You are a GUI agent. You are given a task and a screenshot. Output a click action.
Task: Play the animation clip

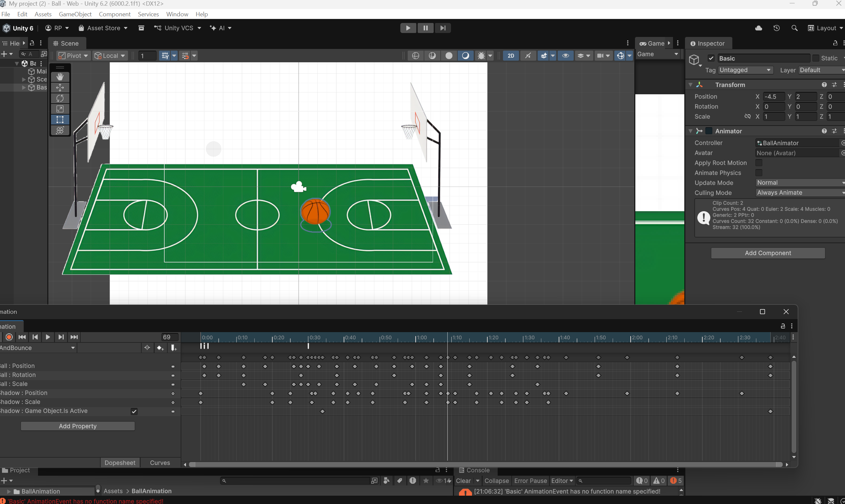48,337
